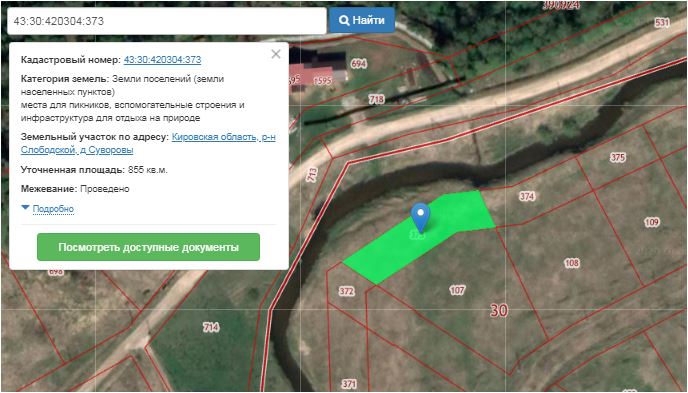Select parcel 107 on the map

457,290
